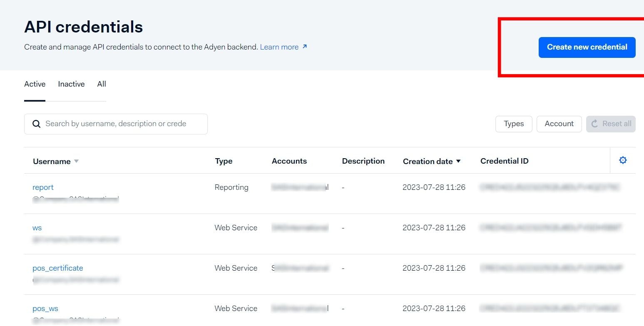The height and width of the screenshot is (326, 644).
Task: Open the Types filter
Action: click(x=514, y=124)
